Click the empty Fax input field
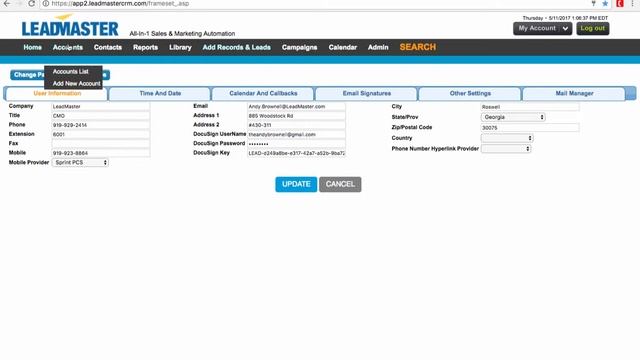Screen dimensions: 640x360 [x=100, y=144]
